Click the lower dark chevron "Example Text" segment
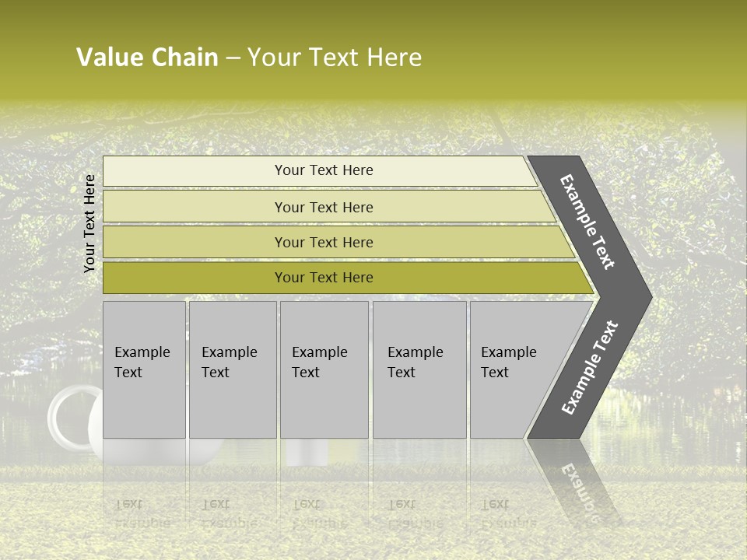 (589, 367)
